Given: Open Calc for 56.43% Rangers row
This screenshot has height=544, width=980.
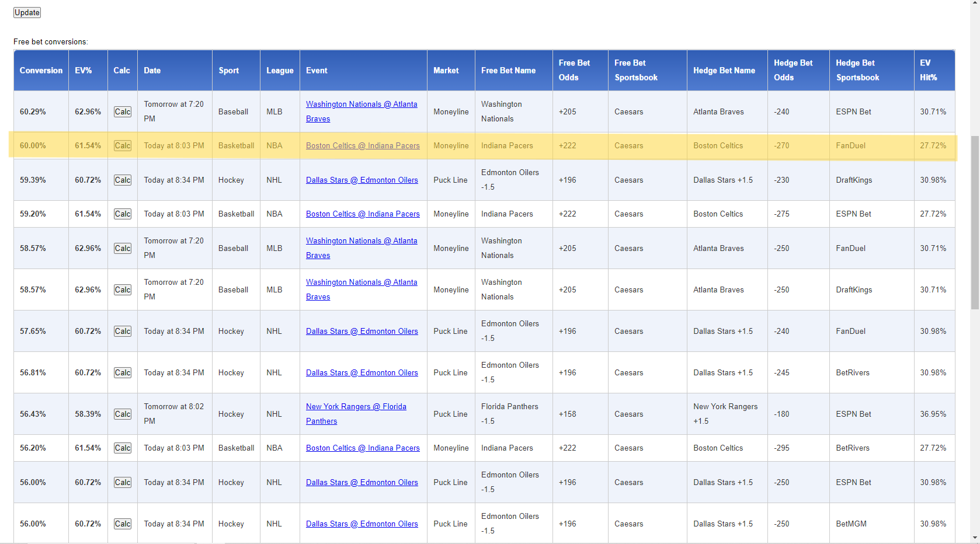Looking at the screenshot, I should point(123,414).
